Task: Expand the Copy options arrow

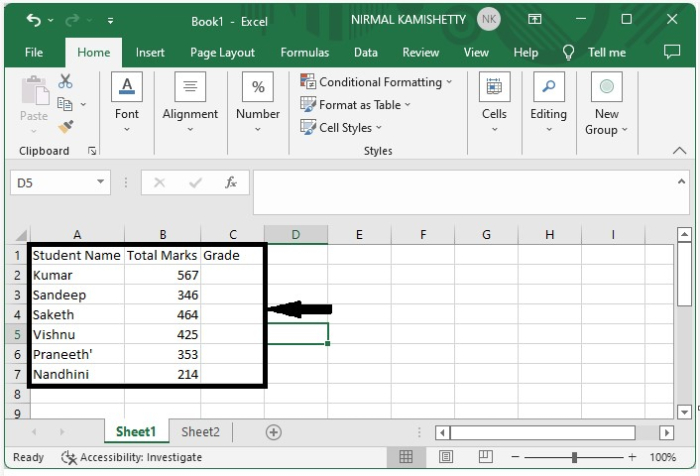Action: [83, 104]
